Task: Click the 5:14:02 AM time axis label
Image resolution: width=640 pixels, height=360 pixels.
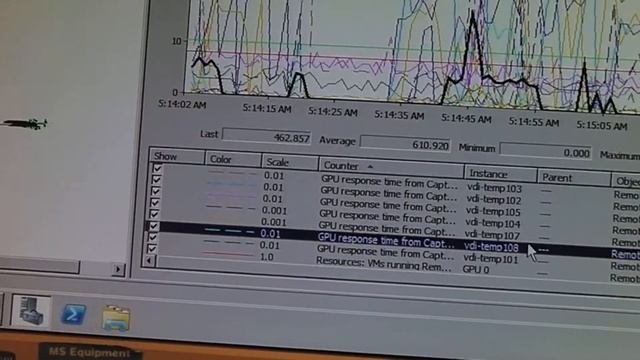Action: coord(182,104)
